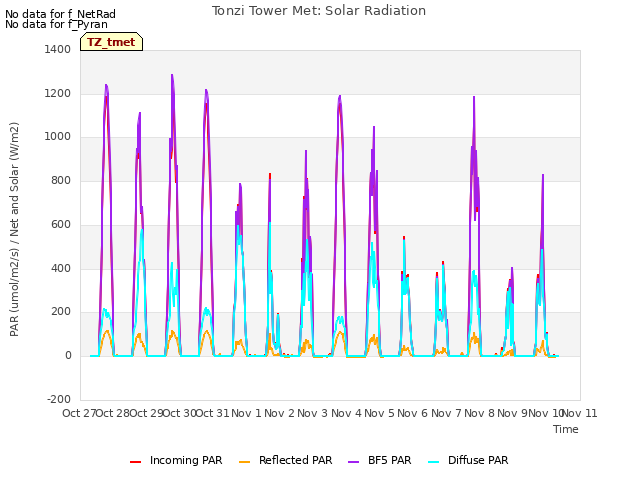
Task: Click the 1400 y-axis tick label
Action: tap(58, 49)
